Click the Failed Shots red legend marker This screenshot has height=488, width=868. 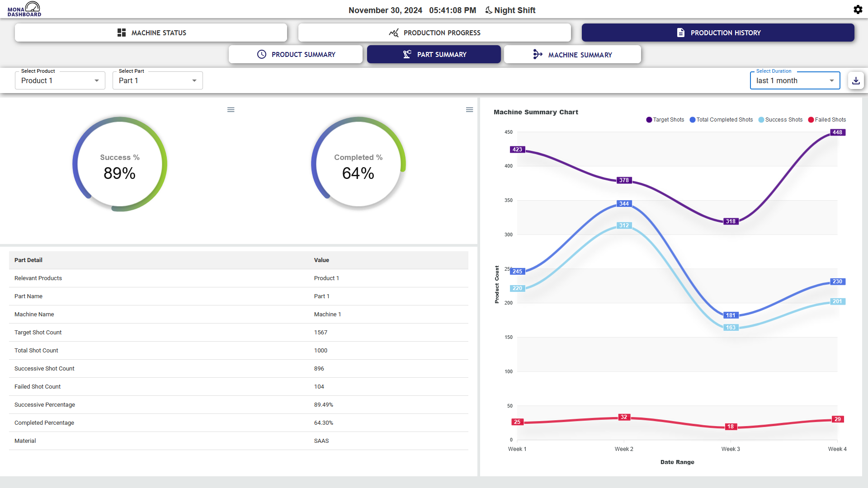812,120
